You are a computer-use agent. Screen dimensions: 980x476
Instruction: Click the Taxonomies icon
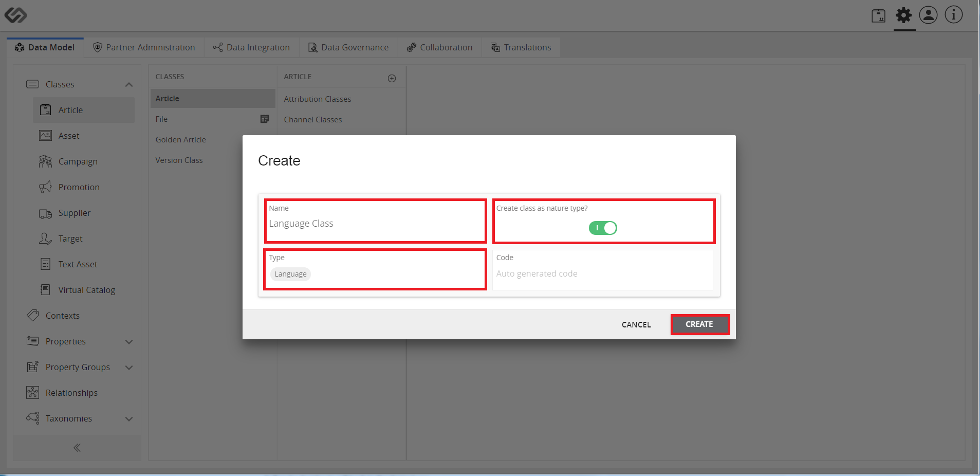pos(33,418)
